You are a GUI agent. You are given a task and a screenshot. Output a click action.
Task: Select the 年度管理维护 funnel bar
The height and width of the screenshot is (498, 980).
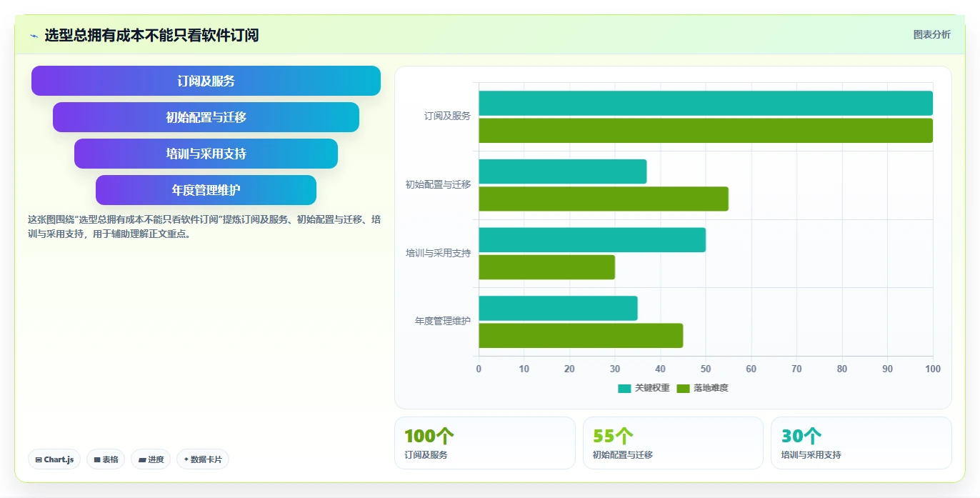[206, 190]
